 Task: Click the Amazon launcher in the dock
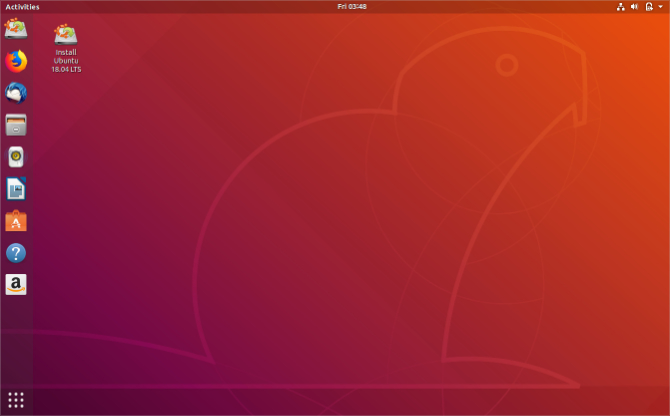16,285
